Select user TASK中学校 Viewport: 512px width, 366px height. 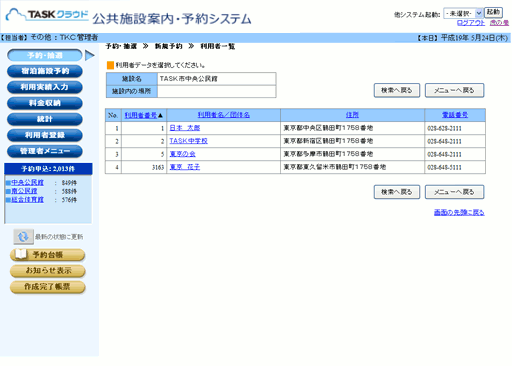tap(189, 141)
